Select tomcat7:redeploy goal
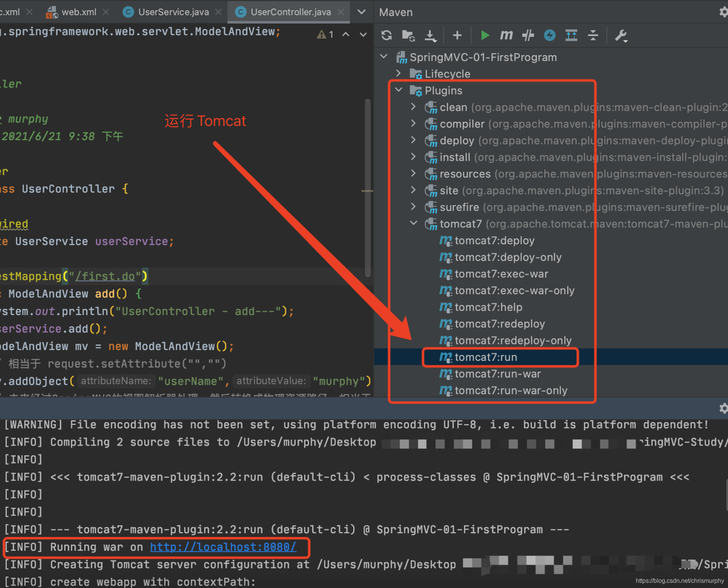728x588 pixels. (x=500, y=324)
